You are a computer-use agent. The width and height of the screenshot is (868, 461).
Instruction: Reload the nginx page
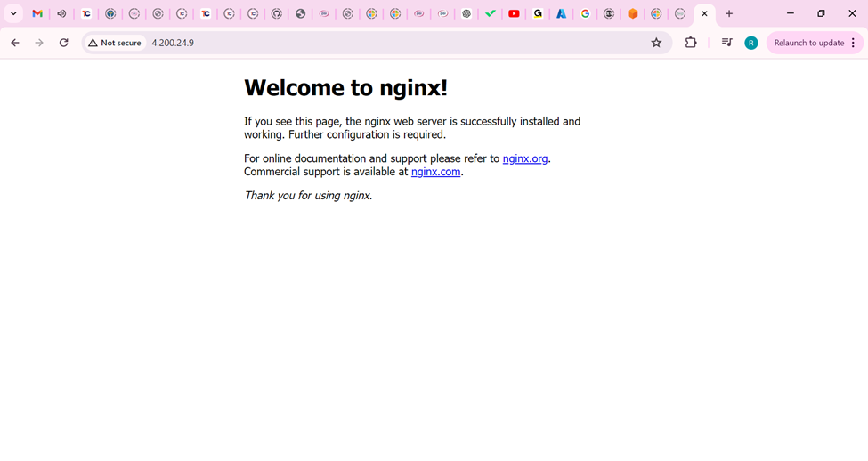point(64,43)
